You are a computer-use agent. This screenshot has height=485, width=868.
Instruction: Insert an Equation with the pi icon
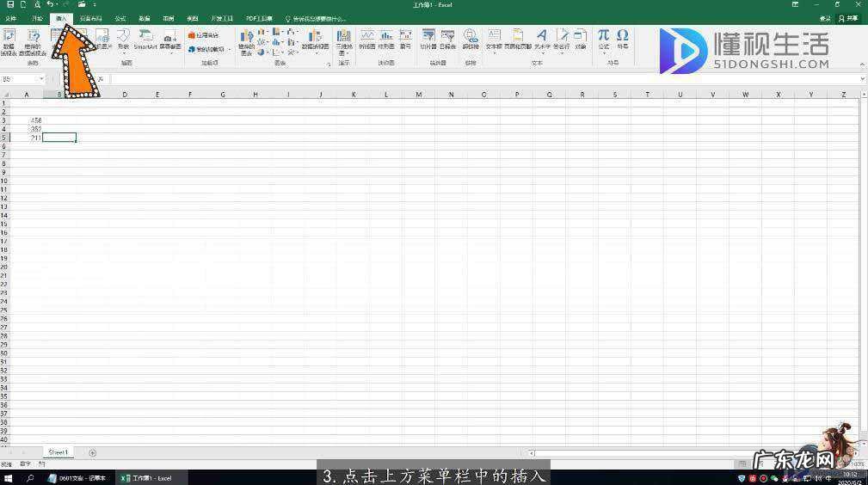click(603, 40)
